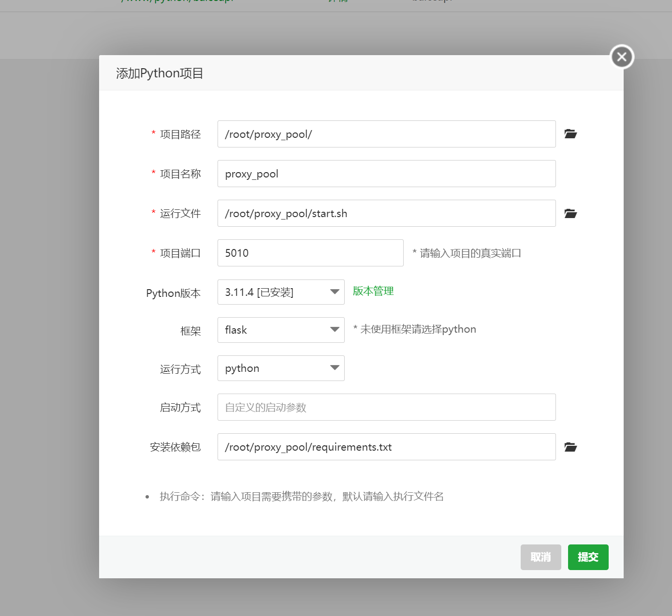Click the 版本管理 link
The width and height of the screenshot is (672, 616).
(373, 291)
